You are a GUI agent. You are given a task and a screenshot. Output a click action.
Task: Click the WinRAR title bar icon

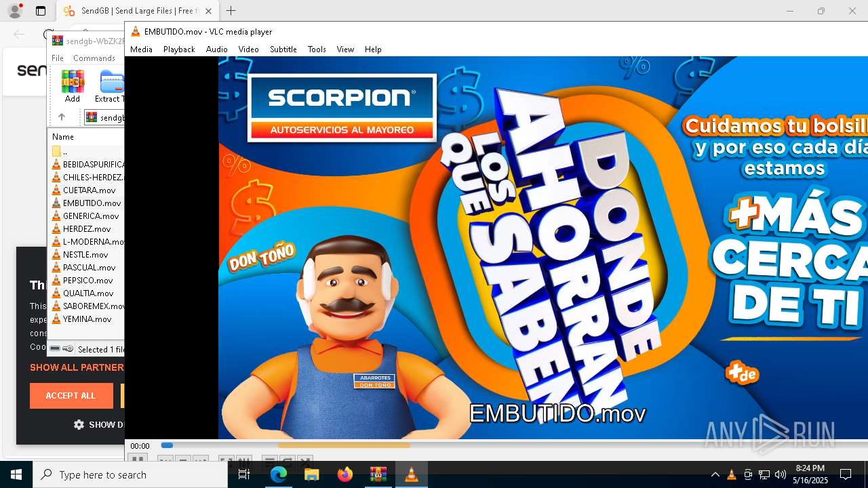click(x=58, y=41)
